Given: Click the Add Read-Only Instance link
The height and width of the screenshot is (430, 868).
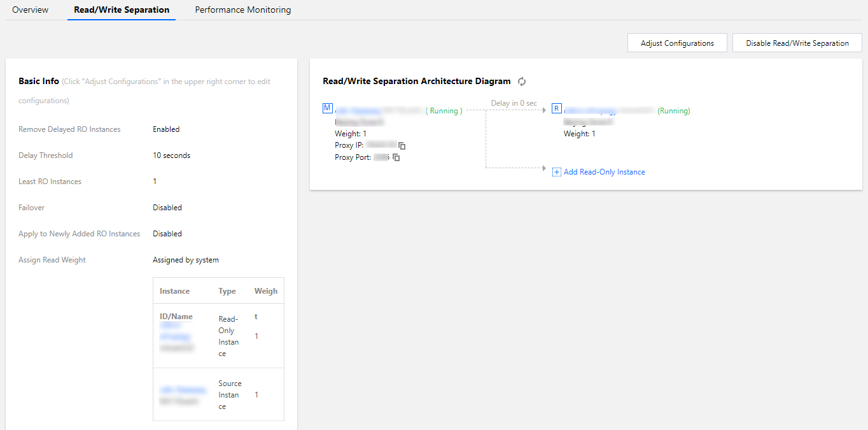Looking at the screenshot, I should [x=605, y=172].
